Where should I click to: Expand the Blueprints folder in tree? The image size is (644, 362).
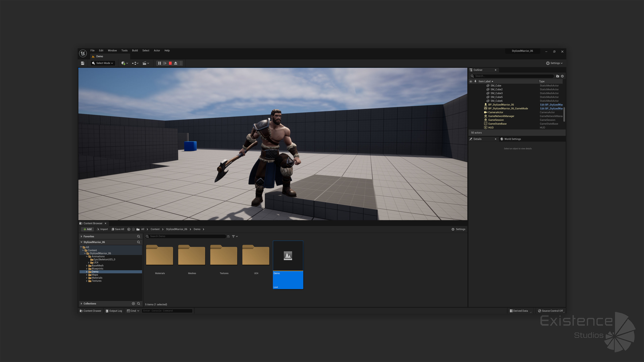tap(87, 269)
